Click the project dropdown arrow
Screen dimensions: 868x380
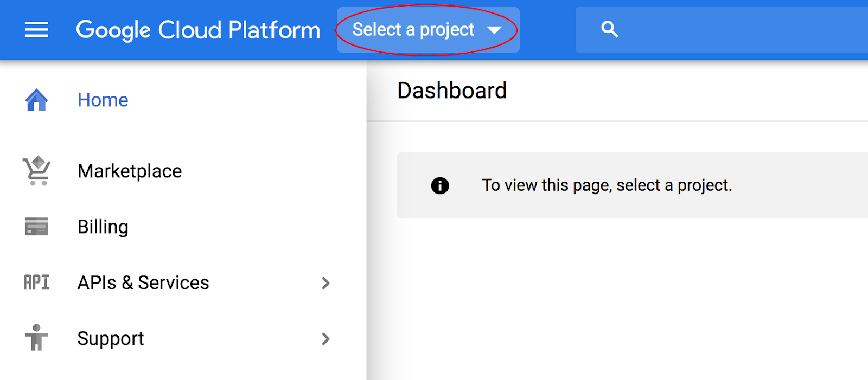point(494,30)
